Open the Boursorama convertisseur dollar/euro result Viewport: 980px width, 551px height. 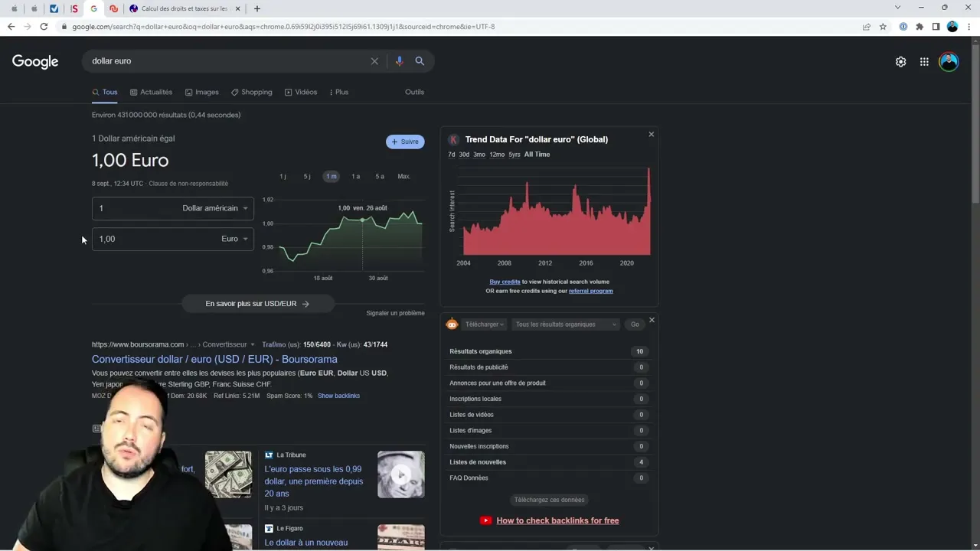tap(214, 359)
